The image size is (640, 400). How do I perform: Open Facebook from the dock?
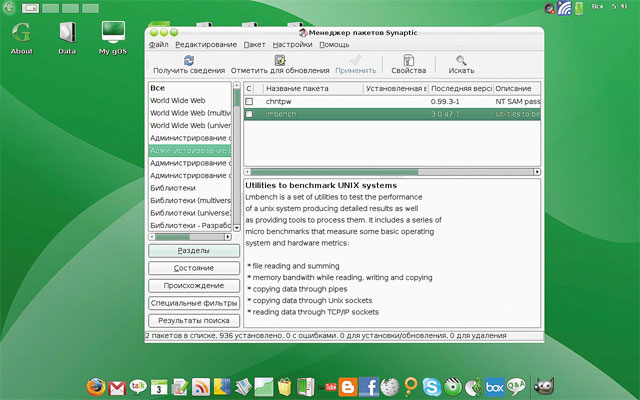[369, 387]
